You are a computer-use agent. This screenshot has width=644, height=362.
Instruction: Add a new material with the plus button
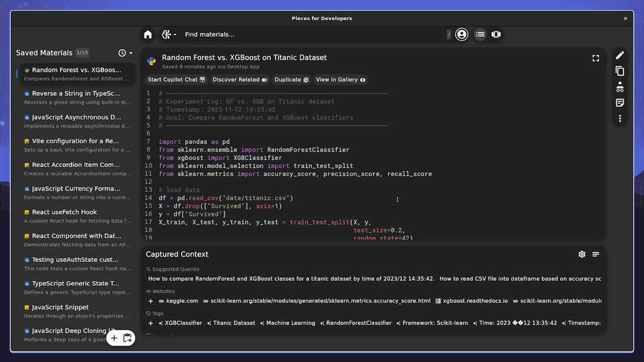pyautogui.click(x=113, y=338)
